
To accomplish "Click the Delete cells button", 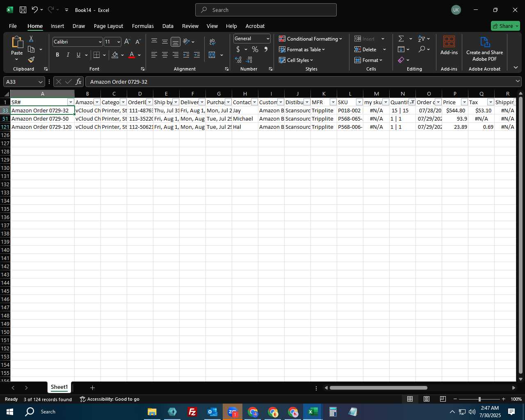I will 366,49.
